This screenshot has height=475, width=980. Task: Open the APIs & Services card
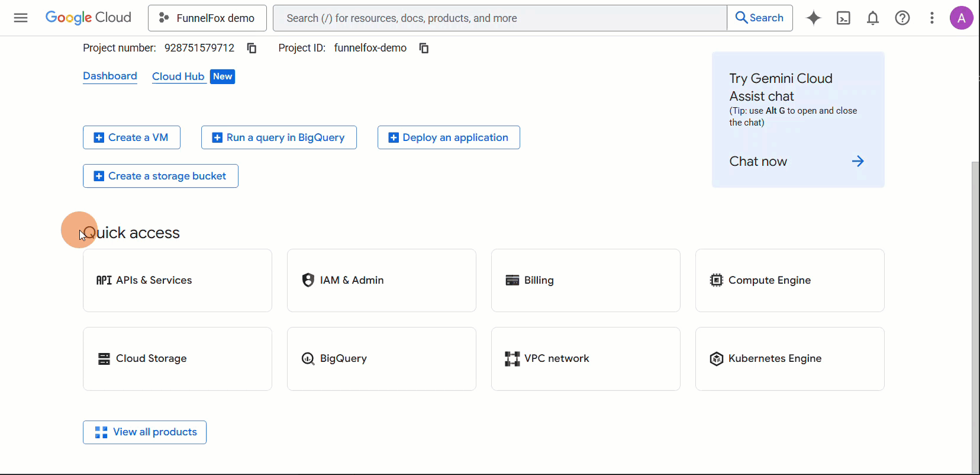pyautogui.click(x=178, y=280)
